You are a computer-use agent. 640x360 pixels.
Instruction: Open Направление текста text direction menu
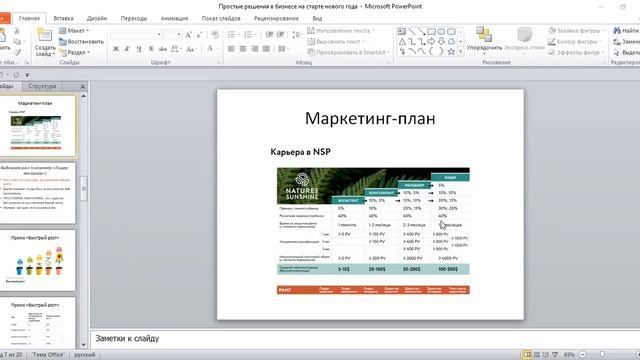(340, 31)
